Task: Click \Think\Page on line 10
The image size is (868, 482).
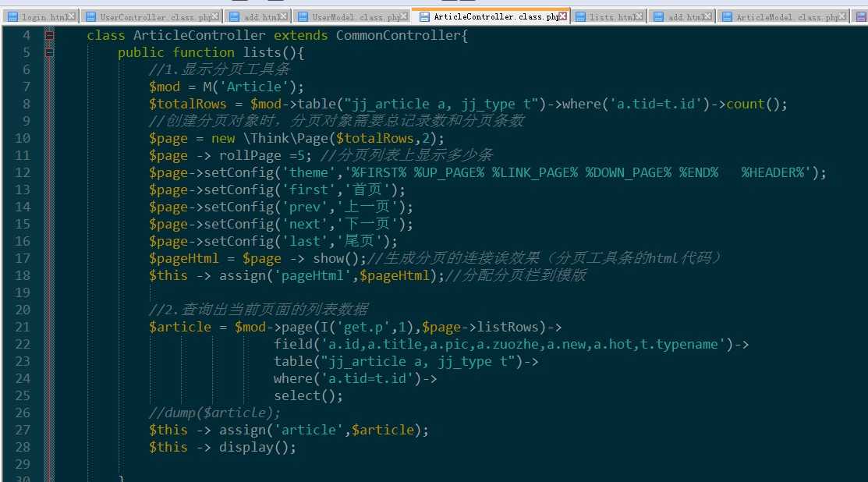Action: click(x=285, y=138)
